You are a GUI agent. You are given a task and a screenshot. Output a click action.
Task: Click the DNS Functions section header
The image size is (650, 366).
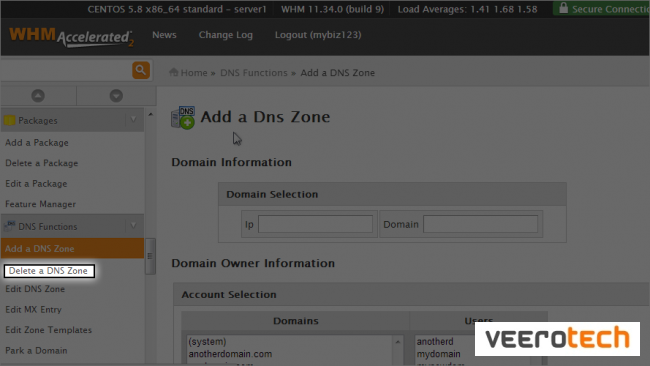tap(72, 226)
